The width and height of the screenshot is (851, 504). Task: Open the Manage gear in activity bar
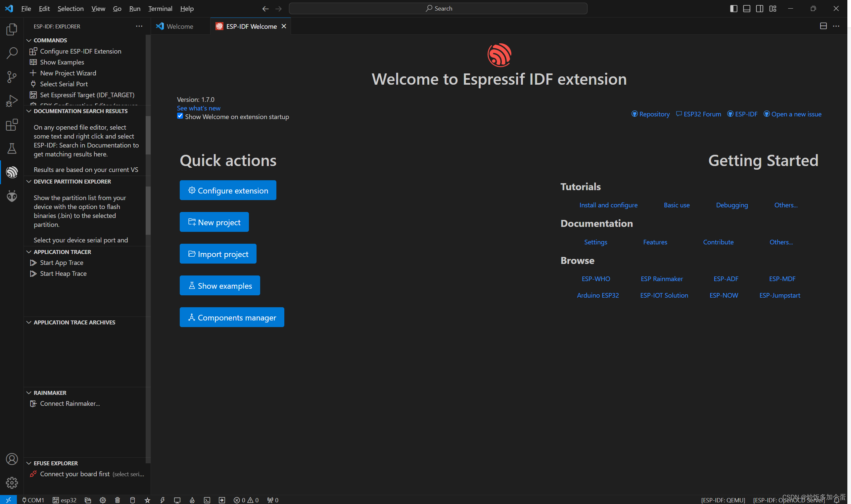[12, 483]
